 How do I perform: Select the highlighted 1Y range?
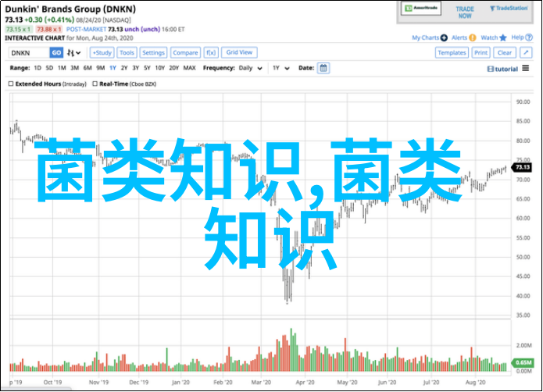click(x=113, y=68)
